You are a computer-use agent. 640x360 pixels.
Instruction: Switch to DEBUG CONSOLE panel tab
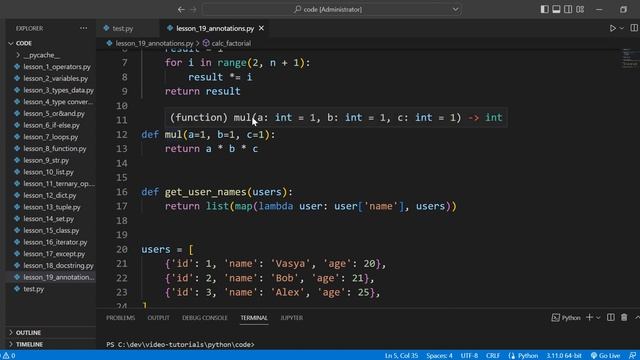tap(204, 318)
